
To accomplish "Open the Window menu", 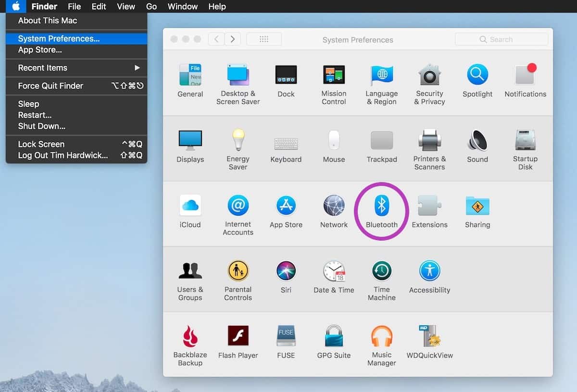I will pos(183,6).
